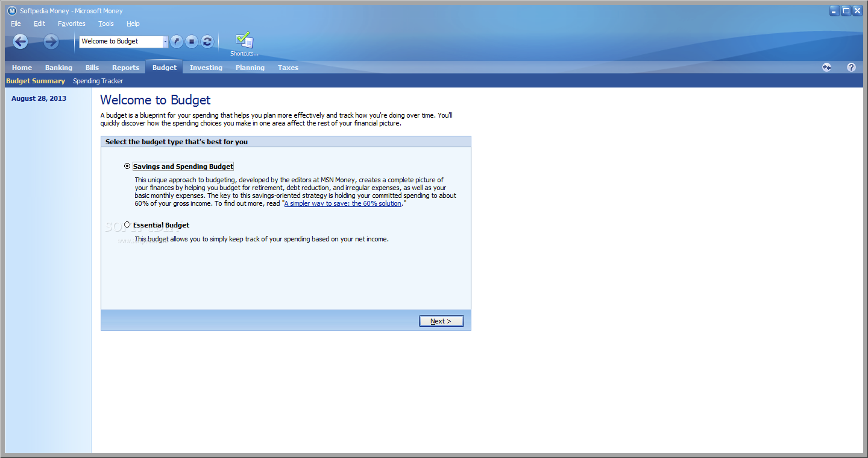Switch to the Reports tab
The width and height of the screenshot is (868, 458).
(x=125, y=68)
